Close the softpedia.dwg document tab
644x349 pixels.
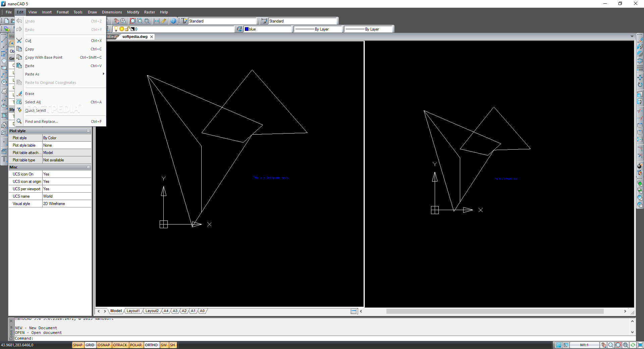point(152,37)
